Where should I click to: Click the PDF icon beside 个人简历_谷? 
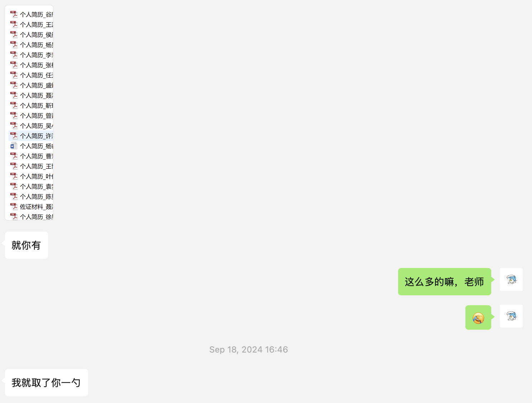pos(14,14)
